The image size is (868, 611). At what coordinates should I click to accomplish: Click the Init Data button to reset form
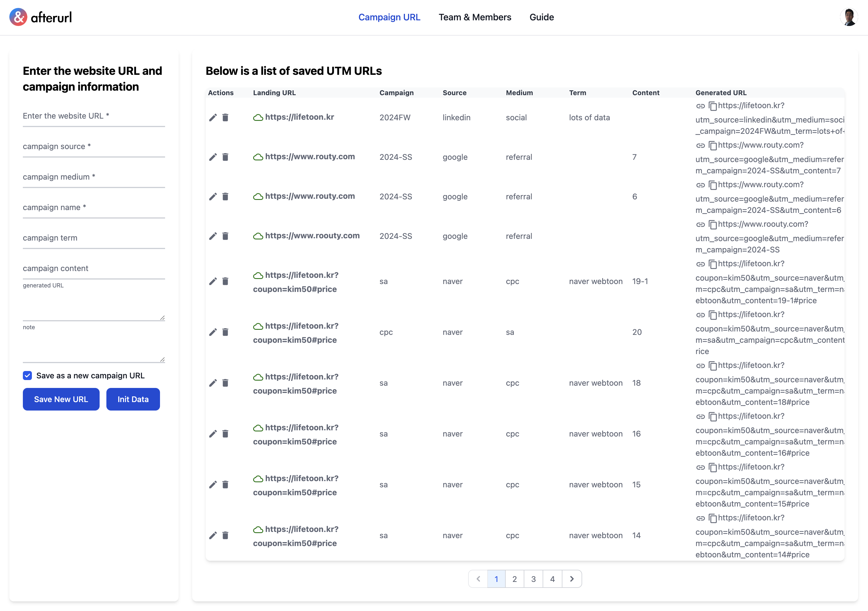tap(133, 399)
